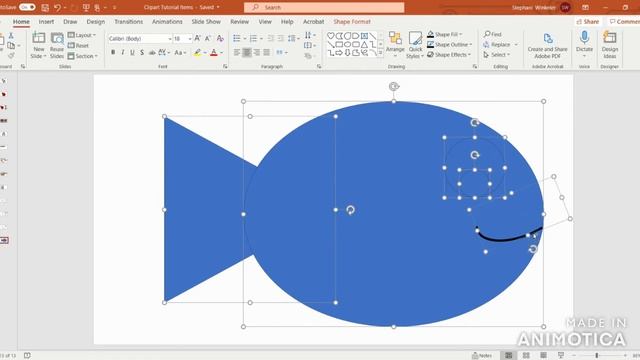
Task: Open the font name combo box
Action: click(140, 38)
